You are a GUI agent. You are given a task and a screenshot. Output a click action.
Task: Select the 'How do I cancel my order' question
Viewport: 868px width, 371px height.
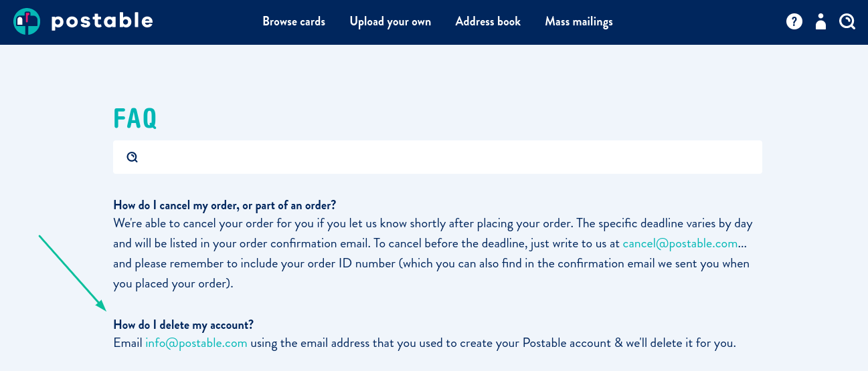pos(224,205)
